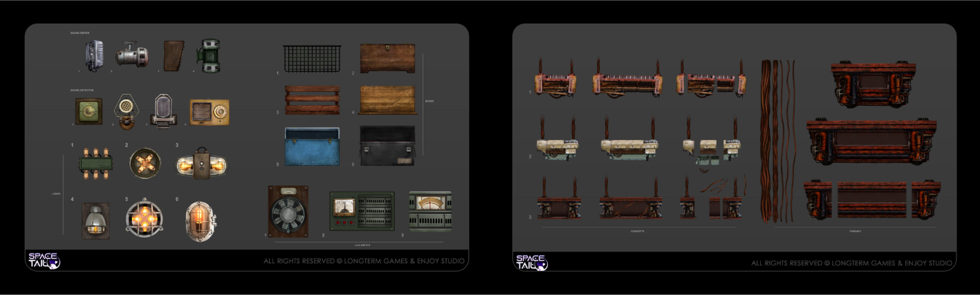Screen dimensions: 980x295
Task: Choose the green square dial sound detector
Action: [x=89, y=112]
